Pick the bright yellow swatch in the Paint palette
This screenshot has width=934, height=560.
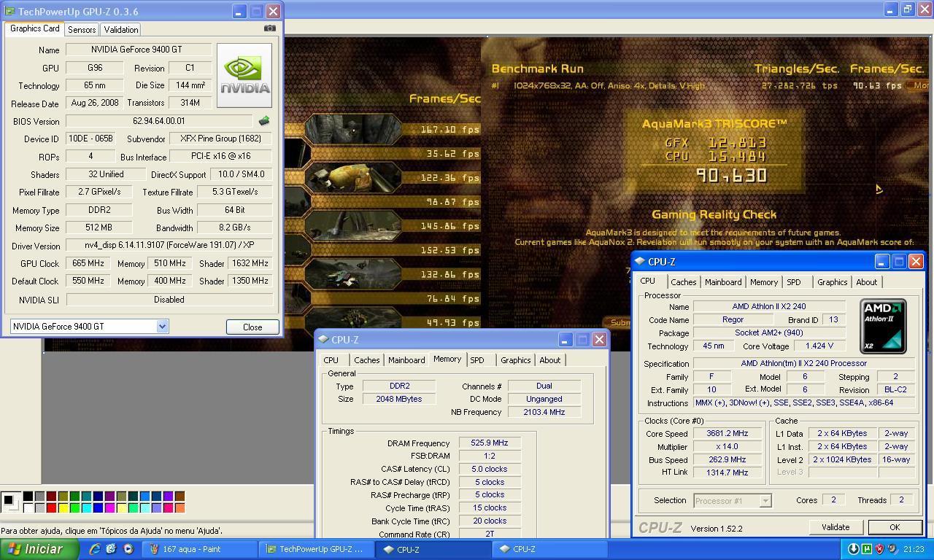[x=63, y=507]
